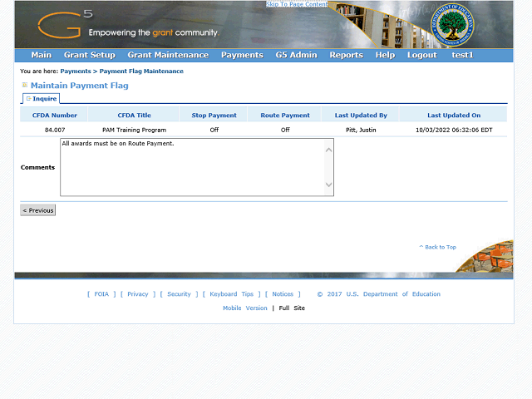The width and height of the screenshot is (532, 399).
Task: Click the G5 logo in the header
Action: coord(65,24)
